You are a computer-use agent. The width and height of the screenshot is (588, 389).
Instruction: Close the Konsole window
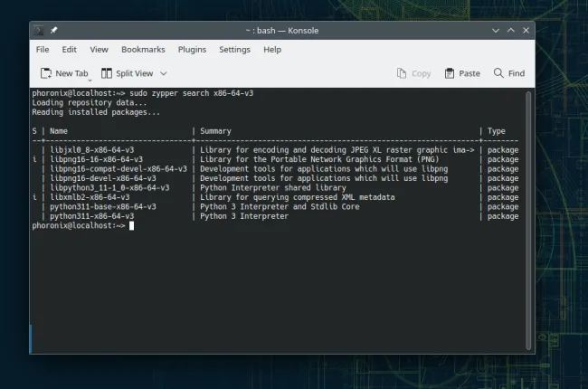click(x=526, y=31)
